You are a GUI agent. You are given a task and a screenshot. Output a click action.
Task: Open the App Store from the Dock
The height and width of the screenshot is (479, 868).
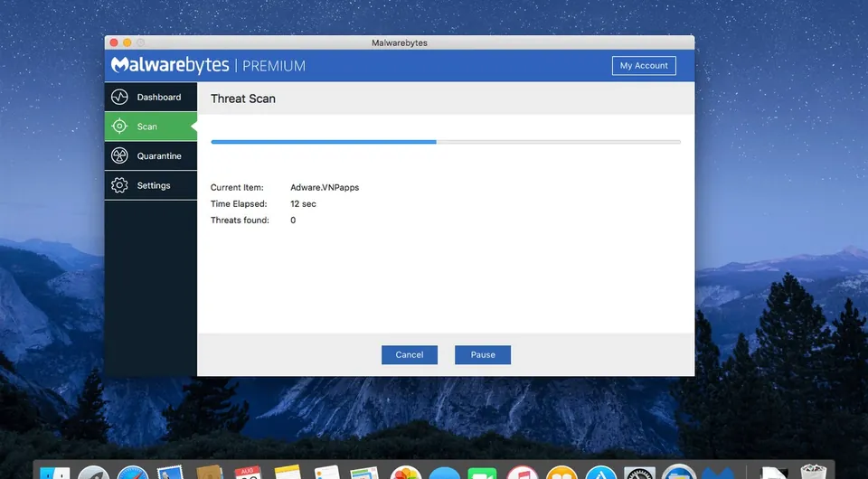coord(600,473)
